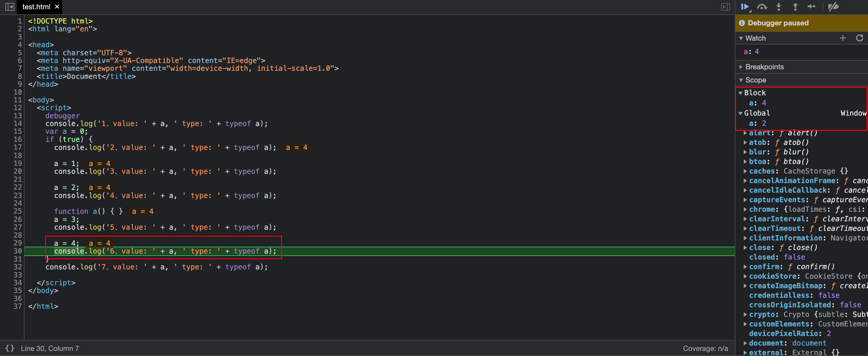The image size is (868, 356).
Task: Toggle the navigator sidebar
Action: 10,7
